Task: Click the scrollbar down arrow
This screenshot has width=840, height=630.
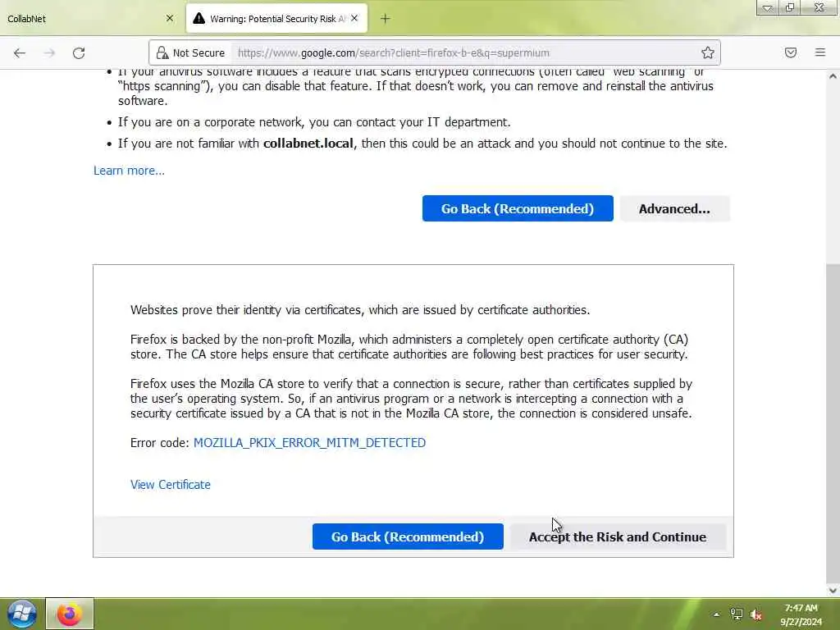Action: tap(833, 591)
